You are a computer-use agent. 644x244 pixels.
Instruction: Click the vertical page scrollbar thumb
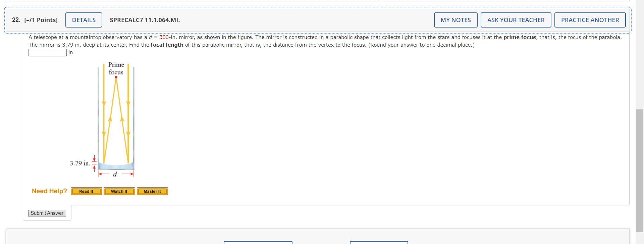click(640, 170)
